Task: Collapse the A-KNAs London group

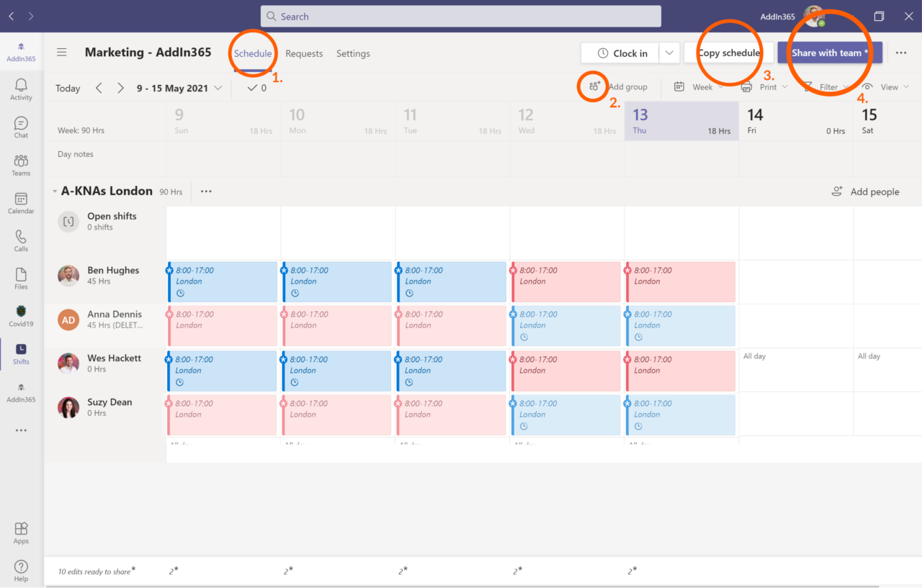Action: click(55, 191)
